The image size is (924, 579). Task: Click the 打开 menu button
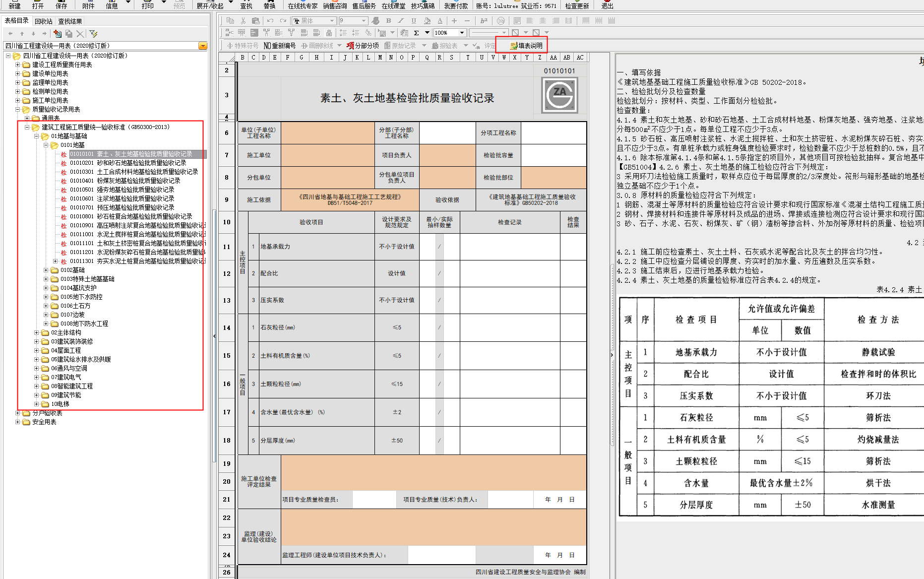38,6
